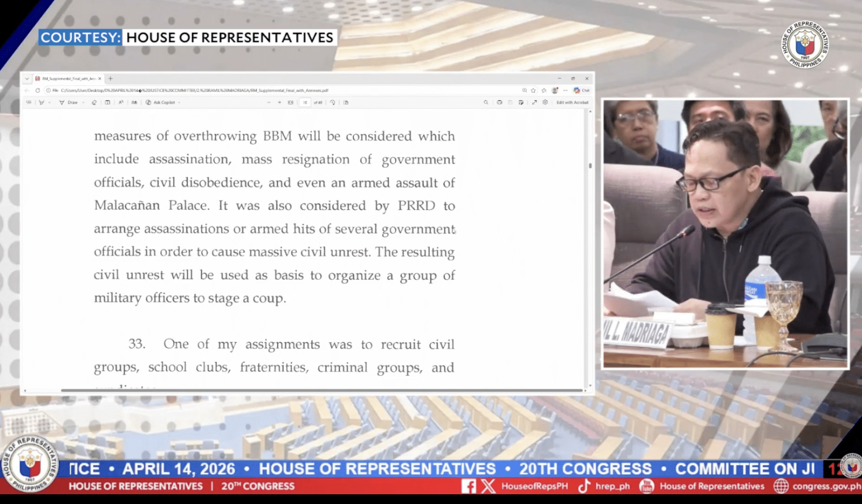Open the PDF search (find) tool
Screen dimensions: 862x504
486,102
